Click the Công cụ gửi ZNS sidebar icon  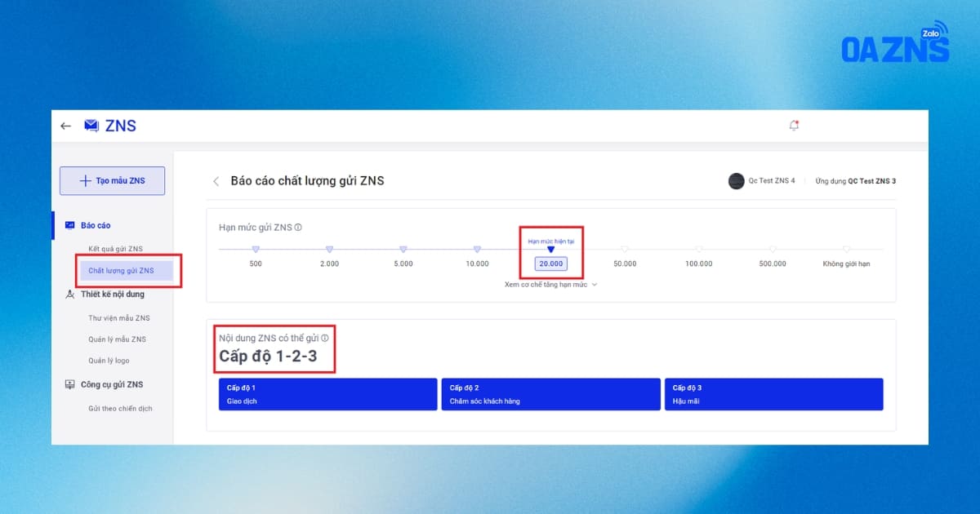[69, 384]
